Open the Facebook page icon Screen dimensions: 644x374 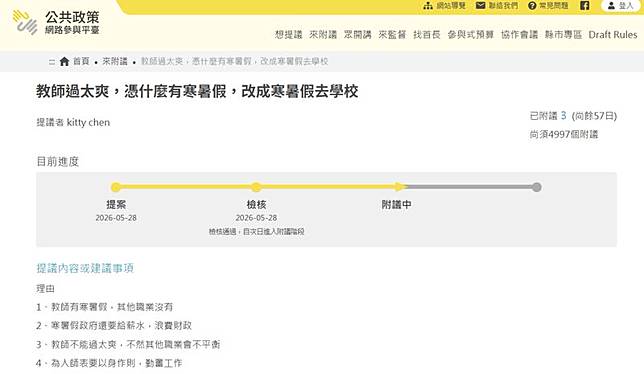click(x=584, y=5)
